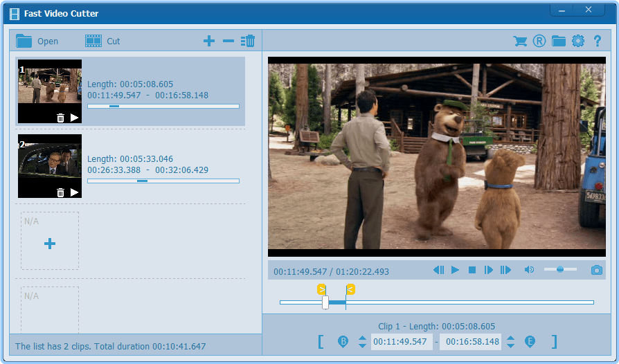Click the end marker flag on timeline
Image resolution: width=619 pixels, height=364 pixels.
(350, 289)
